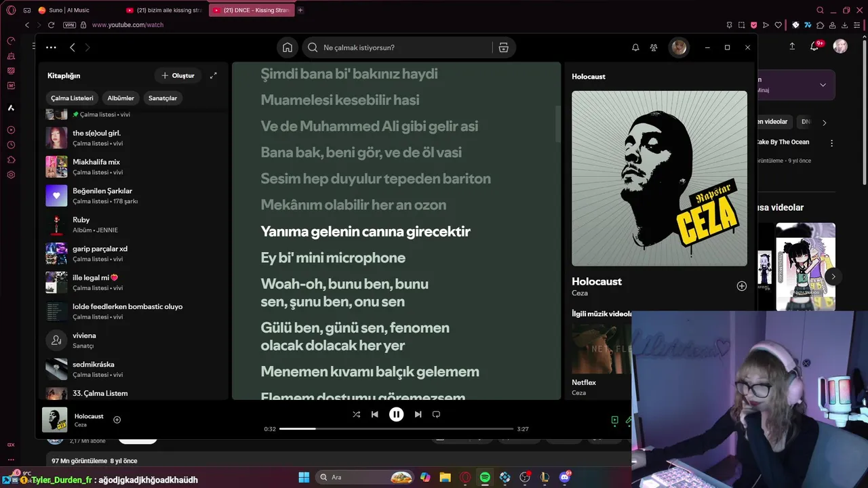
Task: Open lolde feedlerken bombastic oluyo playlist
Action: [x=134, y=311]
